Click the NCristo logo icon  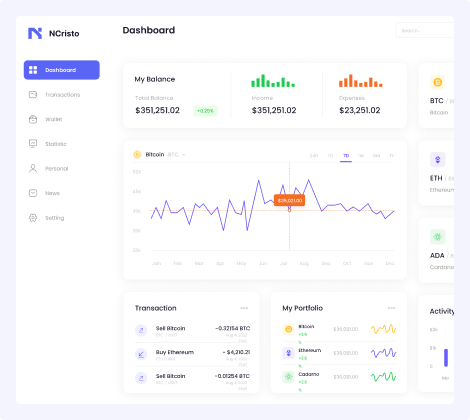35,33
